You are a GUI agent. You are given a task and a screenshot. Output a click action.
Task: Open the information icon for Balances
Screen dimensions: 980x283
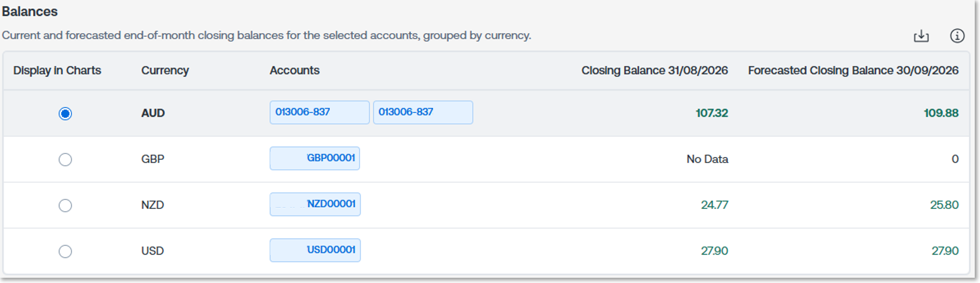pyautogui.click(x=957, y=36)
